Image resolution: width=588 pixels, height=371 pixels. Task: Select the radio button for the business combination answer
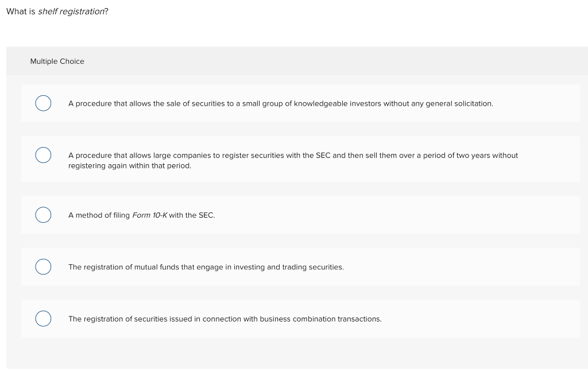pos(43,318)
